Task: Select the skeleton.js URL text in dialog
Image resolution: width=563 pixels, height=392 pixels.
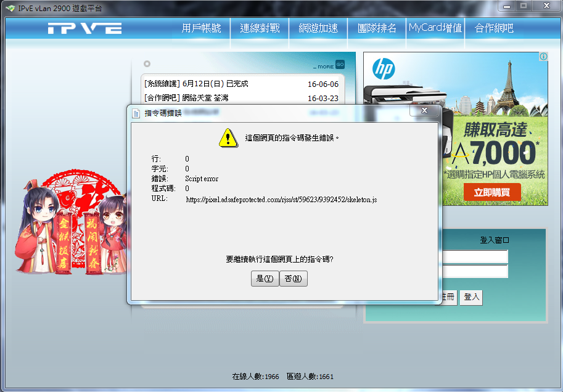Action: click(x=281, y=200)
